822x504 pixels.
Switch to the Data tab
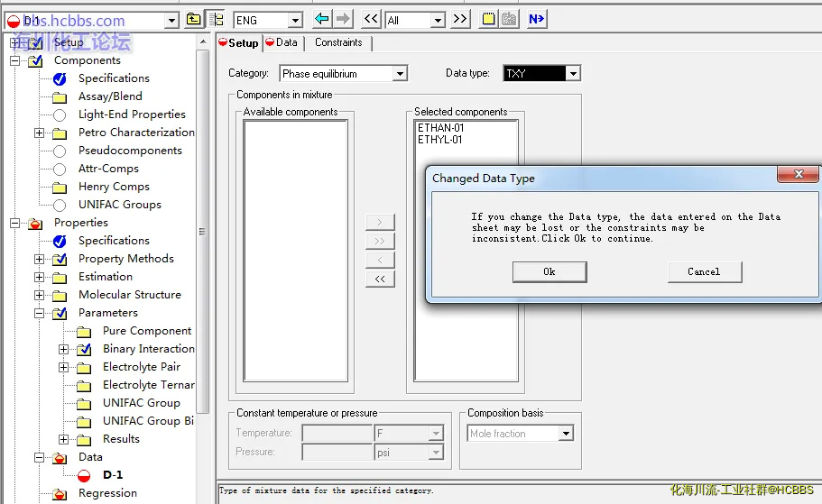(282, 43)
